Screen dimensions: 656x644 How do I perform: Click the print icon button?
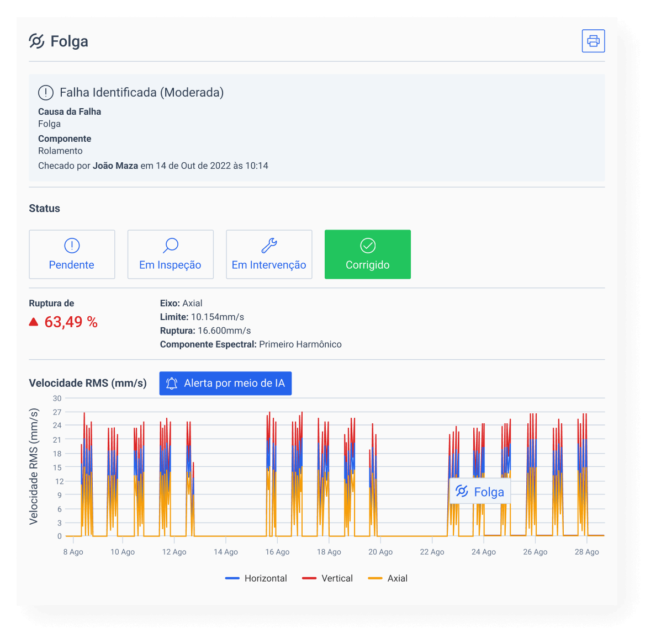[x=593, y=41]
